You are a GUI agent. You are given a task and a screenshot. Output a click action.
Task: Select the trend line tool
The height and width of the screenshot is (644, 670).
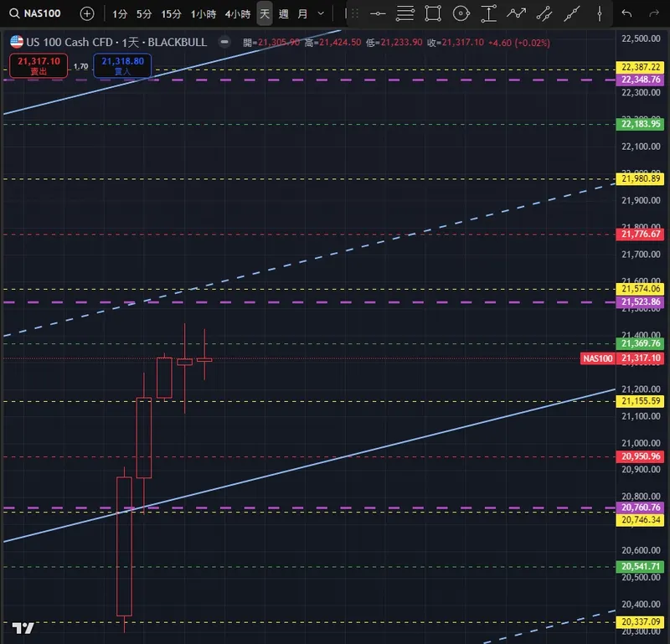coord(572,13)
